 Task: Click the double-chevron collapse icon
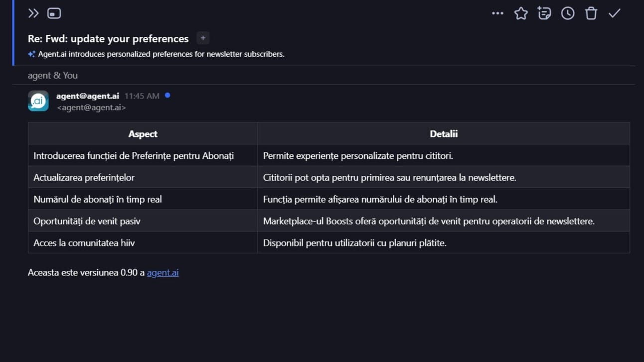pyautogui.click(x=33, y=13)
